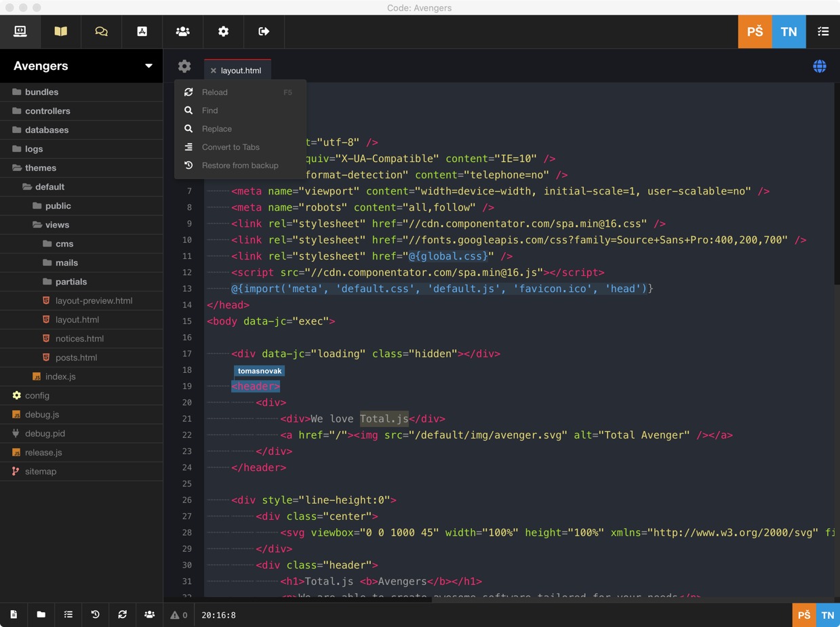Click the globe icon at top right
This screenshot has width=840, height=627.
tap(819, 66)
